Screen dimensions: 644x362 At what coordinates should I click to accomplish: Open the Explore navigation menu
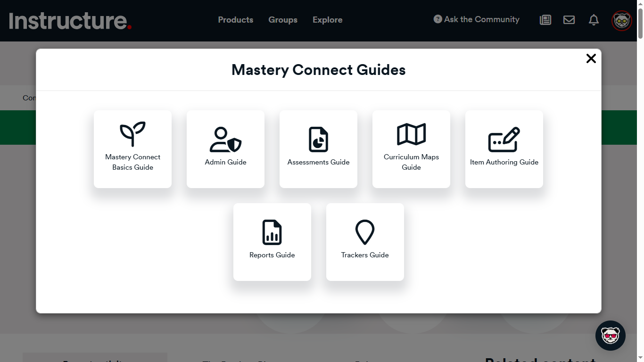(x=327, y=20)
